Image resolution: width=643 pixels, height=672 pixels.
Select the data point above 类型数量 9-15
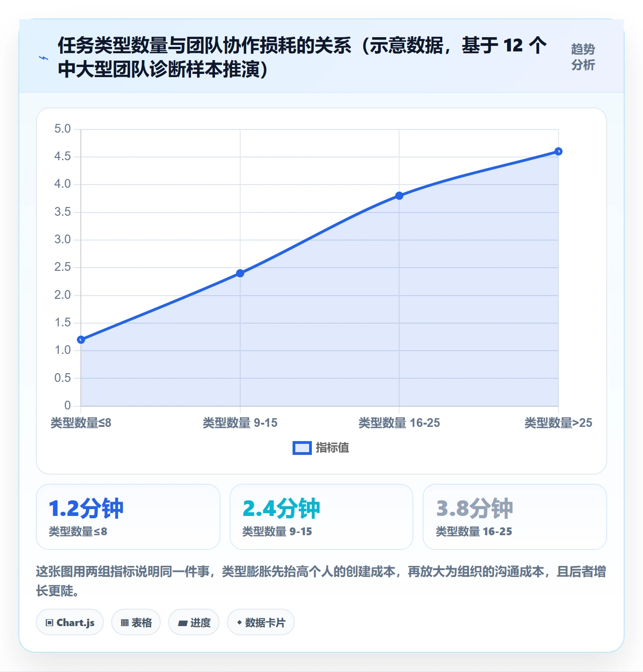(x=240, y=273)
